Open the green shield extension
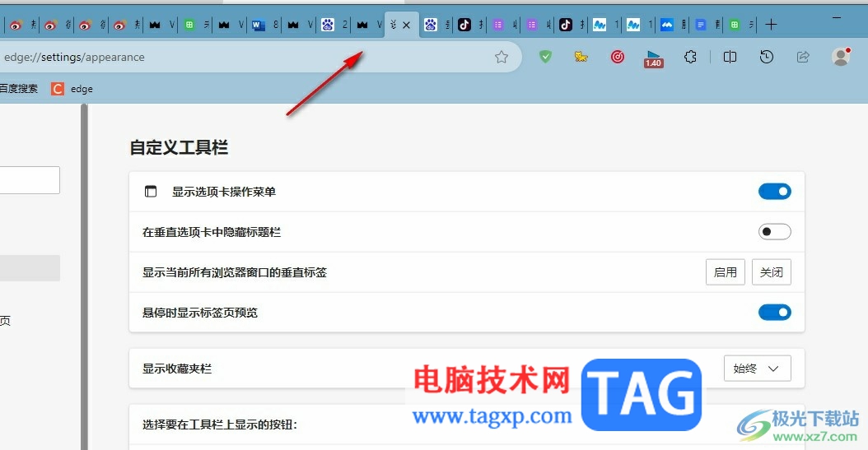 click(545, 57)
